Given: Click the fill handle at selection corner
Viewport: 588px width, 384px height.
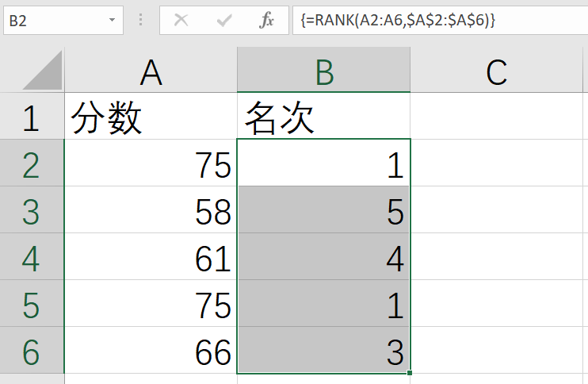Looking at the screenshot, I should (410, 373).
